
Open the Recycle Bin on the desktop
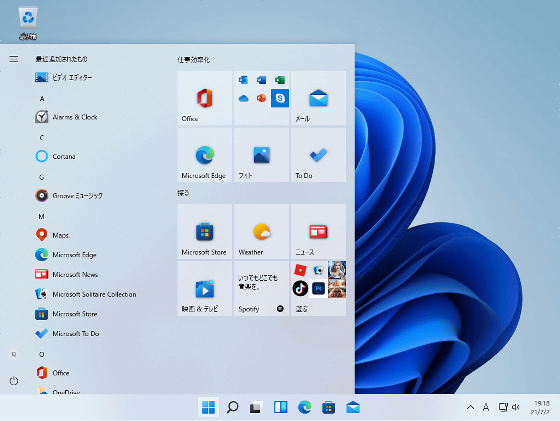pyautogui.click(x=28, y=22)
